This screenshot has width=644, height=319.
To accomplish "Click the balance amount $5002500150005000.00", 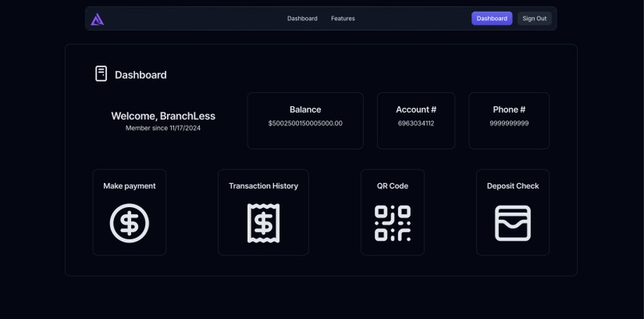I will tap(305, 123).
